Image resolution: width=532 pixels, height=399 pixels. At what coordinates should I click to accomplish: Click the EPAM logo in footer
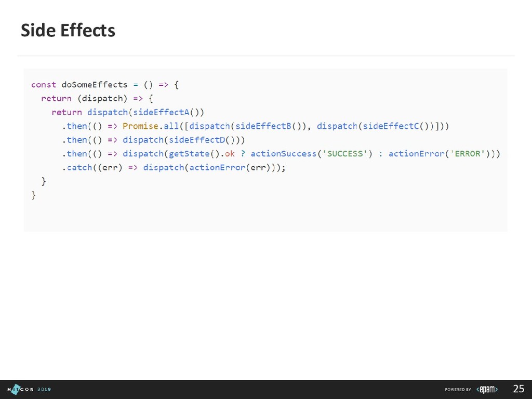pyautogui.click(x=487, y=389)
